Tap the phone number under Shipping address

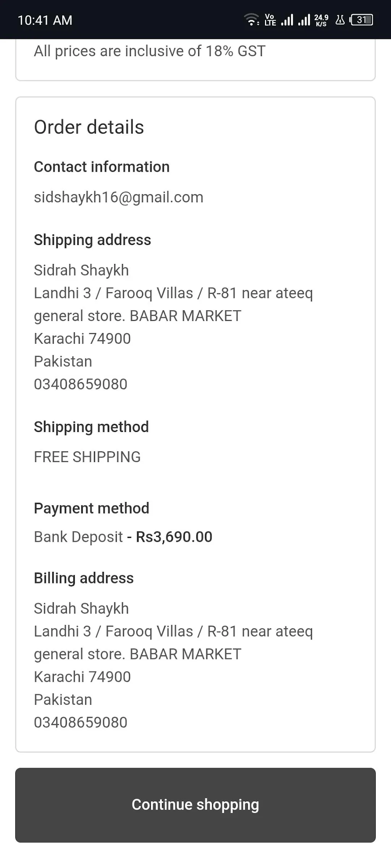click(81, 384)
